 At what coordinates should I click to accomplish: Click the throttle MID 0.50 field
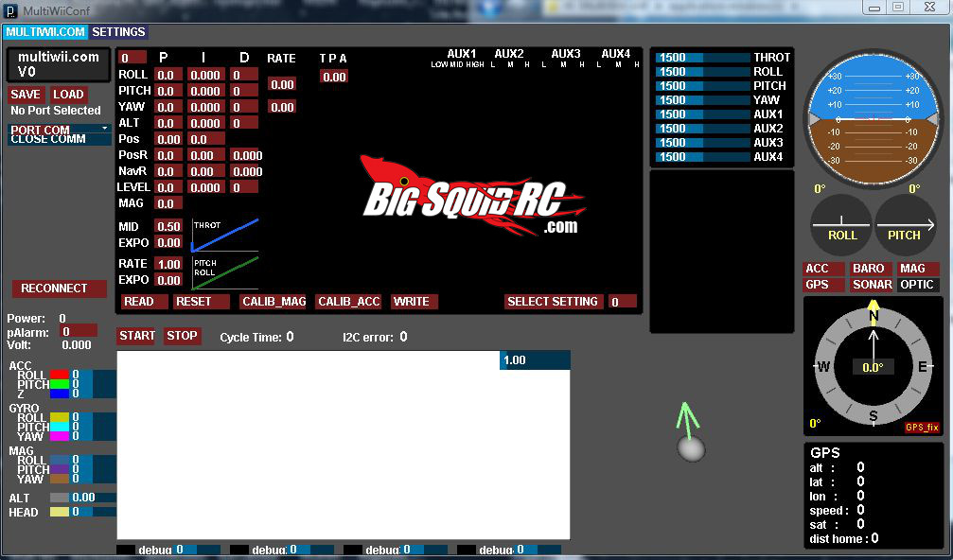pyautogui.click(x=168, y=226)
